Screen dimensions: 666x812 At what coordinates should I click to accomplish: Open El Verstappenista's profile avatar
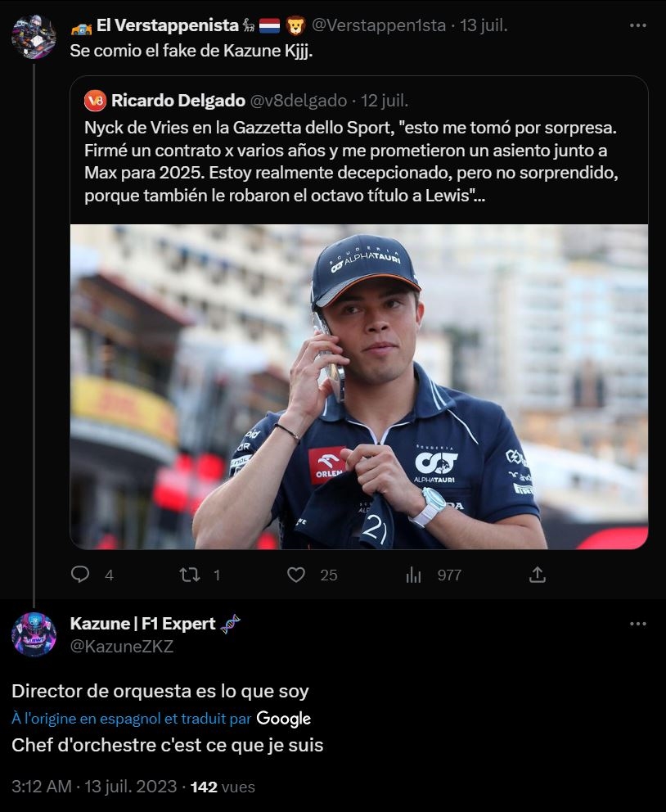point(34,36)
